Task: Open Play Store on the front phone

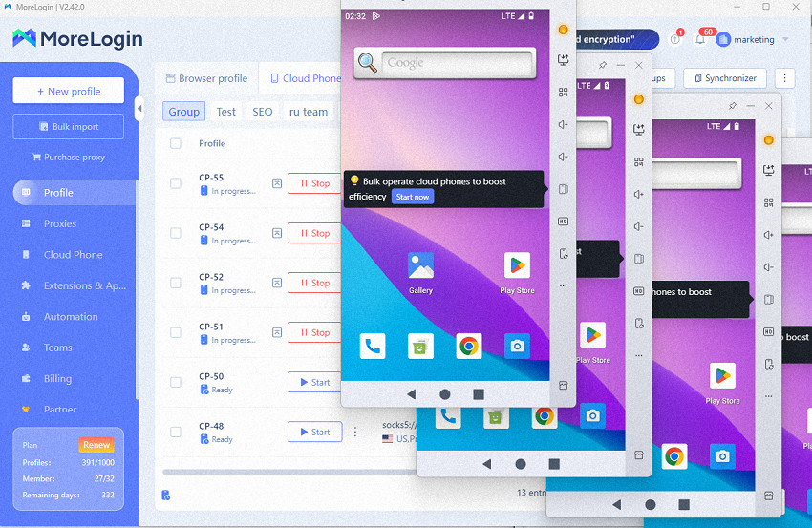Action: pyautogui.click(x=517, y=265)
